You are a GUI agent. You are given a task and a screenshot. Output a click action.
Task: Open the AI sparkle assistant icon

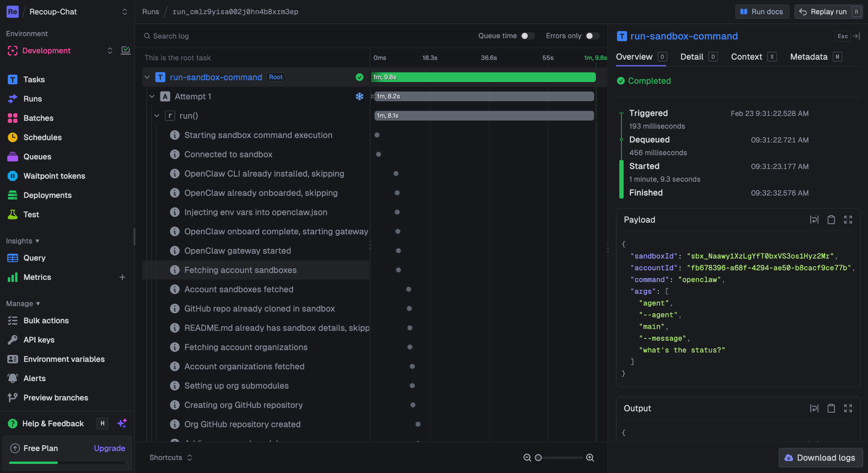click(x=122, y=423)
